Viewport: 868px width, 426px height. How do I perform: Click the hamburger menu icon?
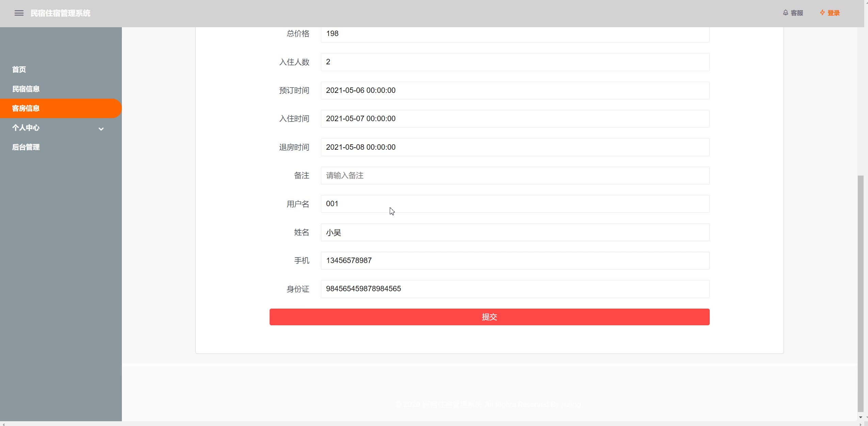[19, 13]
